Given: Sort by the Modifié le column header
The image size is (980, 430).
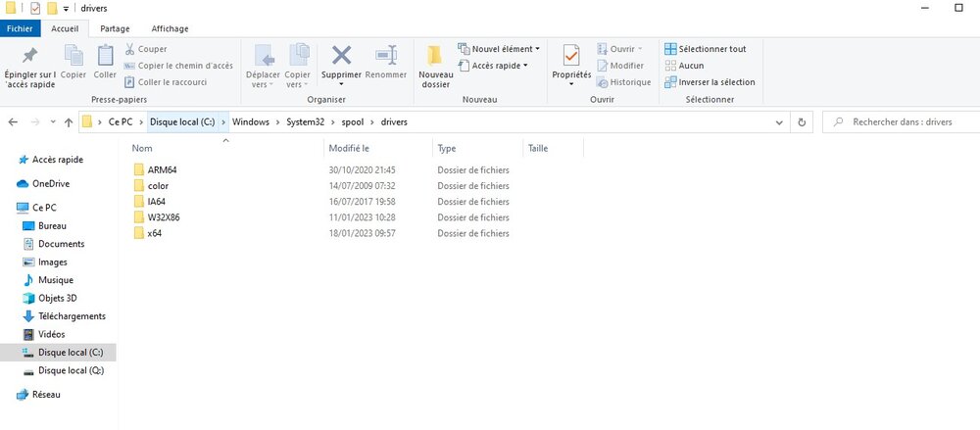Looking at the screenshot, I should [349, 149].
